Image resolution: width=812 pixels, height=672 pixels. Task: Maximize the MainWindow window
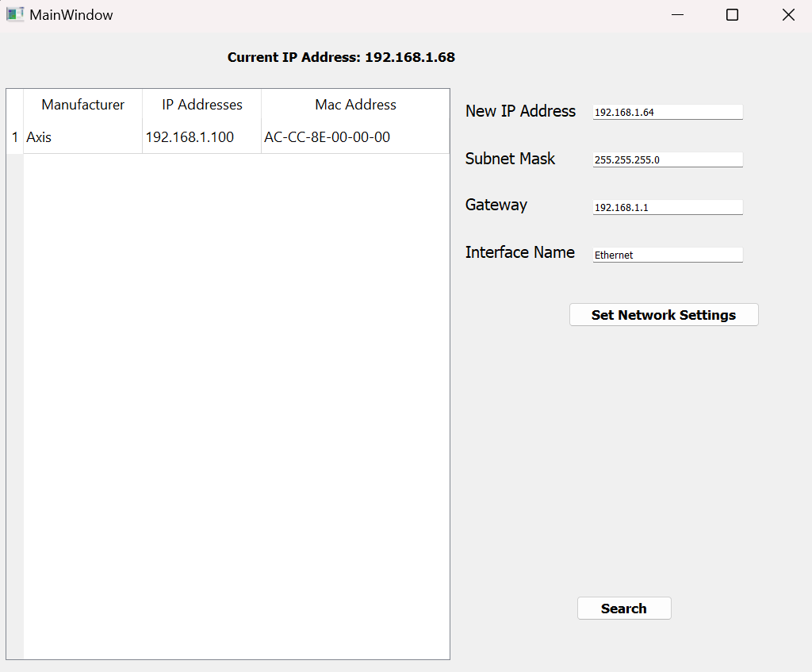733,15
